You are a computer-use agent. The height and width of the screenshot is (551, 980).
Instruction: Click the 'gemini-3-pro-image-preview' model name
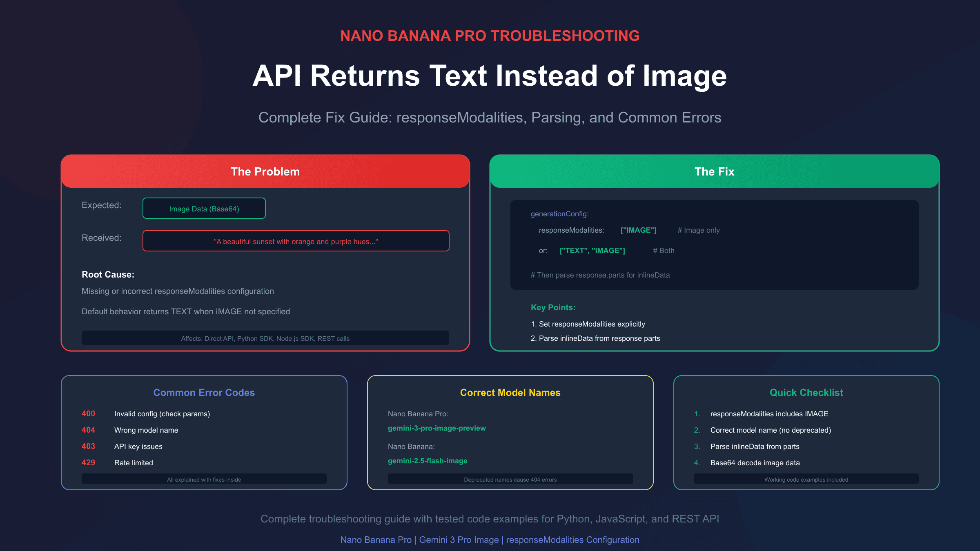point(437,428)
